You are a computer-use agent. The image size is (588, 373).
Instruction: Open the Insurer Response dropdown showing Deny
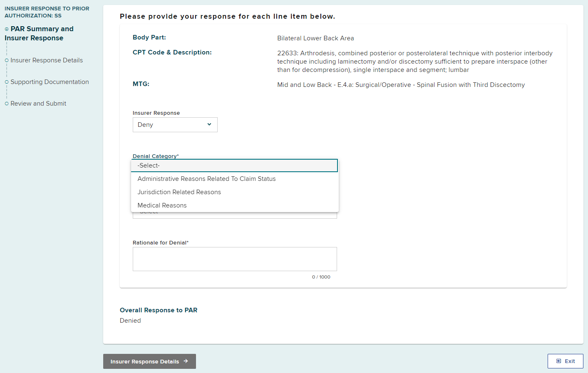[175, 125]
